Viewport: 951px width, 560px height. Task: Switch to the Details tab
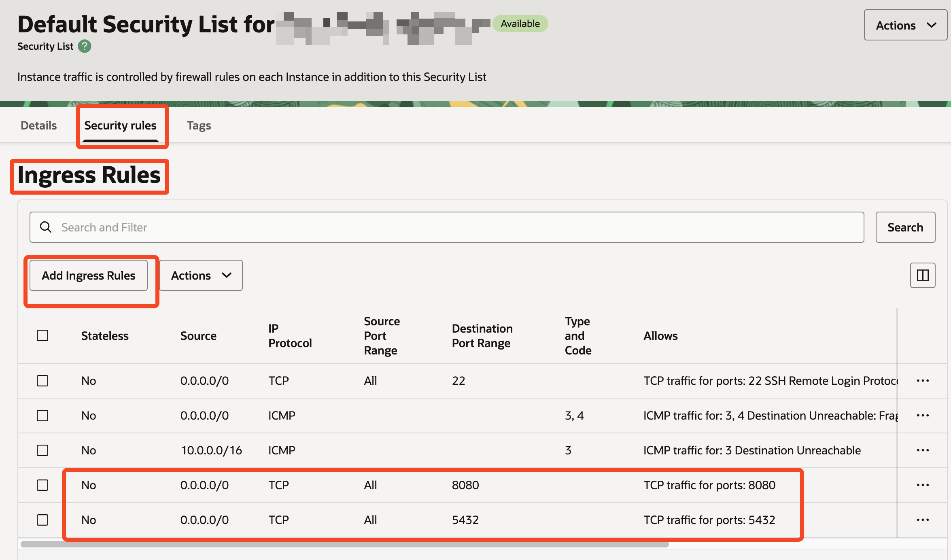tap(38, 125)
